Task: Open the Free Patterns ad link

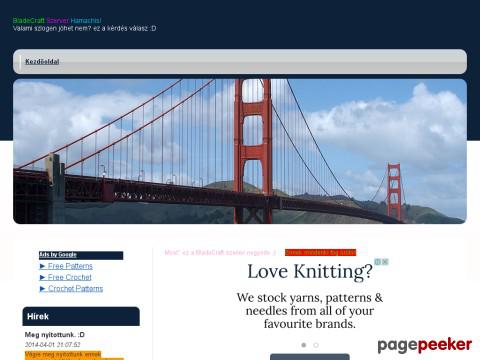Action: tap(66, 266)
